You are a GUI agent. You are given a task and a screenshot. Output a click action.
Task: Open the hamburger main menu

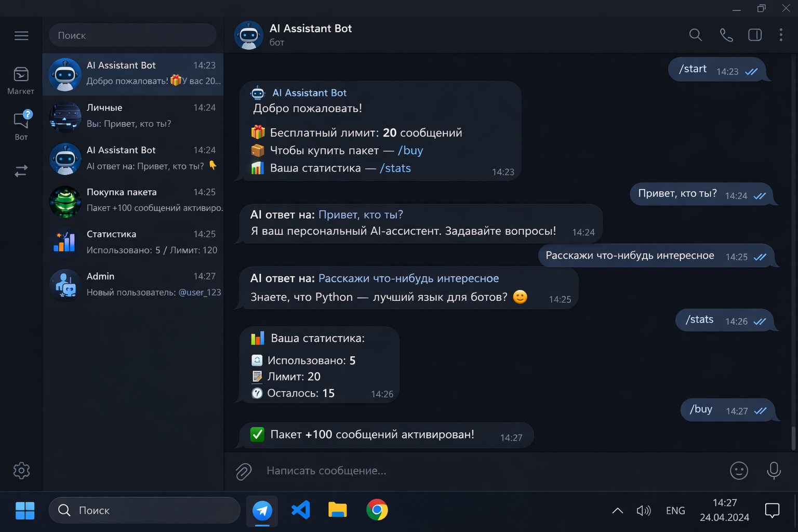click(21, 36)
